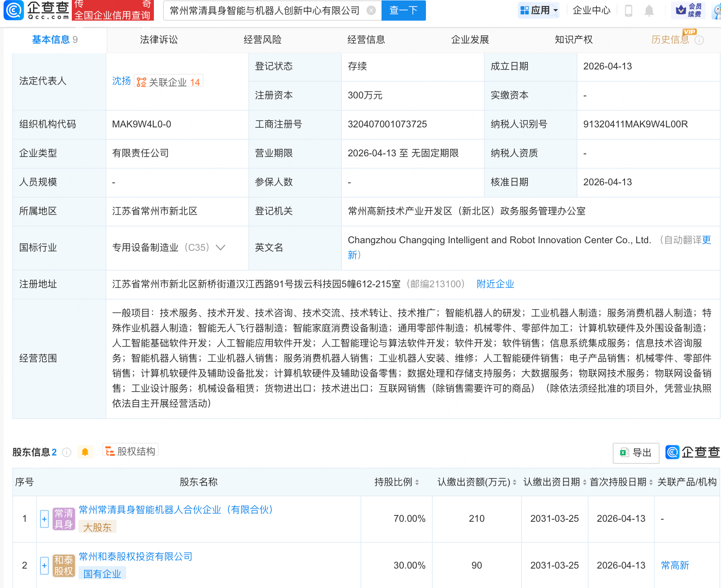Expand the first shareholder row plus button
This screenshot has width=721, height=588.
tap(44, 519)
